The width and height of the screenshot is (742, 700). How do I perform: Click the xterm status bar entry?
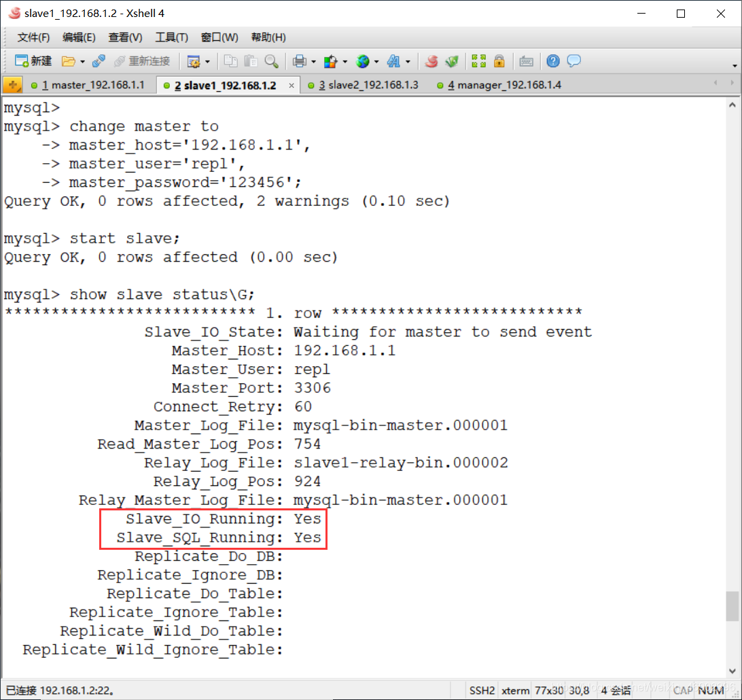coord(515,690)
